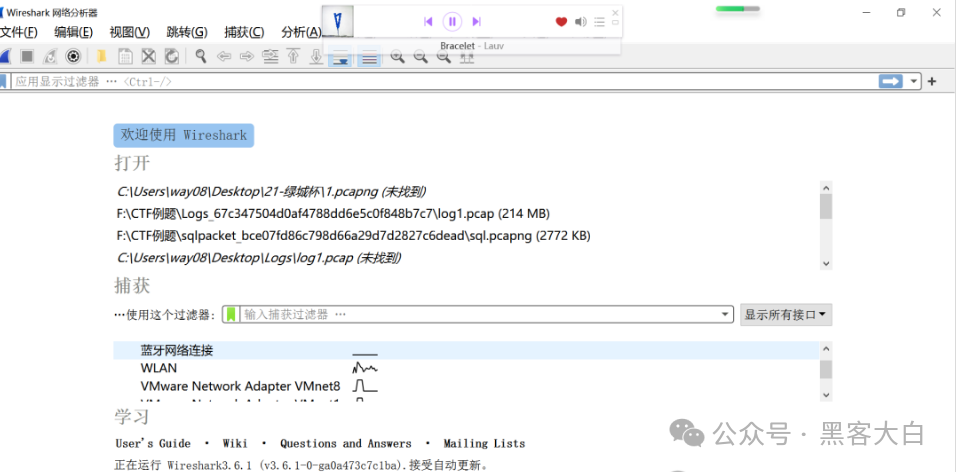Viewport: 956px width, 472px height.
Task: Open display filter bookmark icon
Action: 3,81
